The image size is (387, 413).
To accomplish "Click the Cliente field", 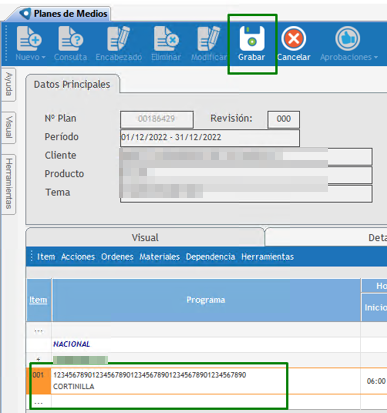I will 246,156.
